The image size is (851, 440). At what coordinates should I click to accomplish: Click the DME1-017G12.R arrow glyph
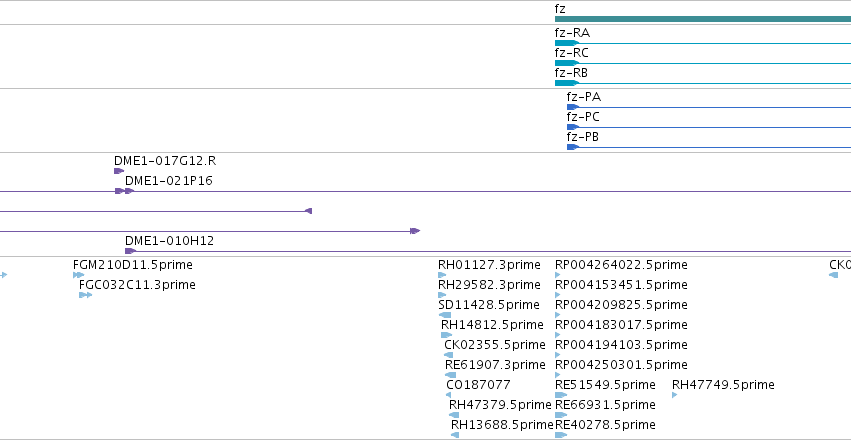119,171
